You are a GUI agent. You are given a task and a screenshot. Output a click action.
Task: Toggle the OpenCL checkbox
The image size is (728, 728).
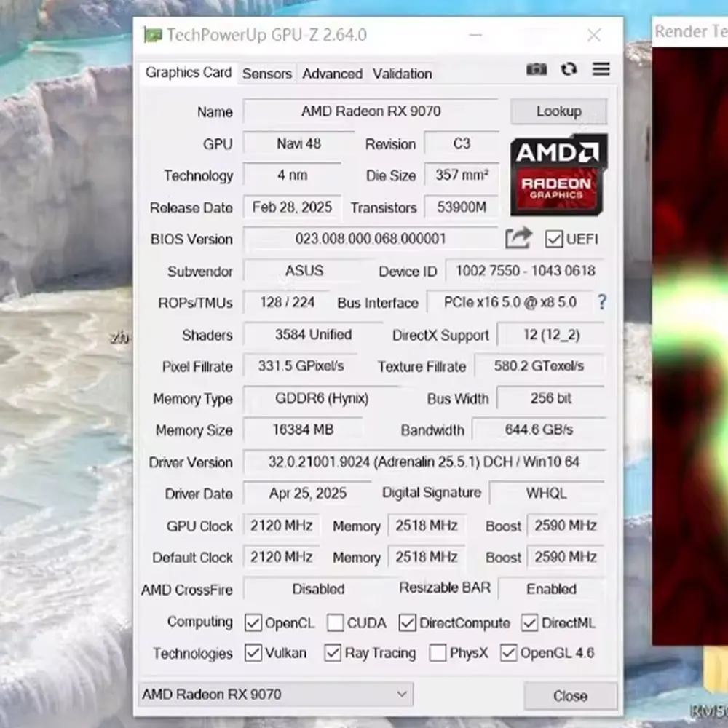(x=253, y=622)
